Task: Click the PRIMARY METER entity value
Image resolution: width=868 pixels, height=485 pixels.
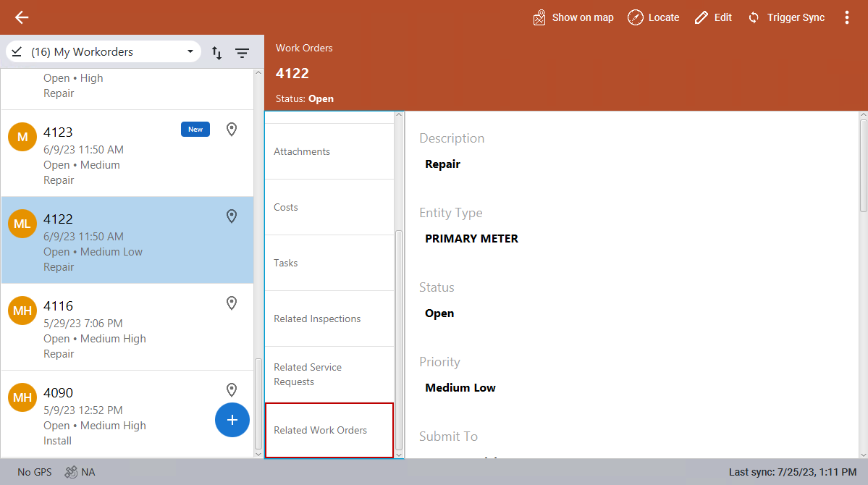Action: tap(471, 239)
